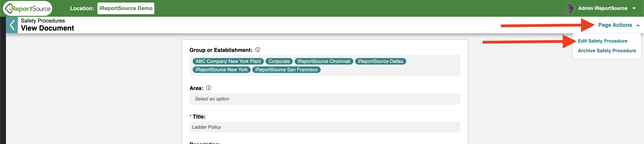Image resolution: width=644 pixels, height=144 pixels.
Task: Click the Area: label
Action: pyautogui.click(x=196, y=88)
